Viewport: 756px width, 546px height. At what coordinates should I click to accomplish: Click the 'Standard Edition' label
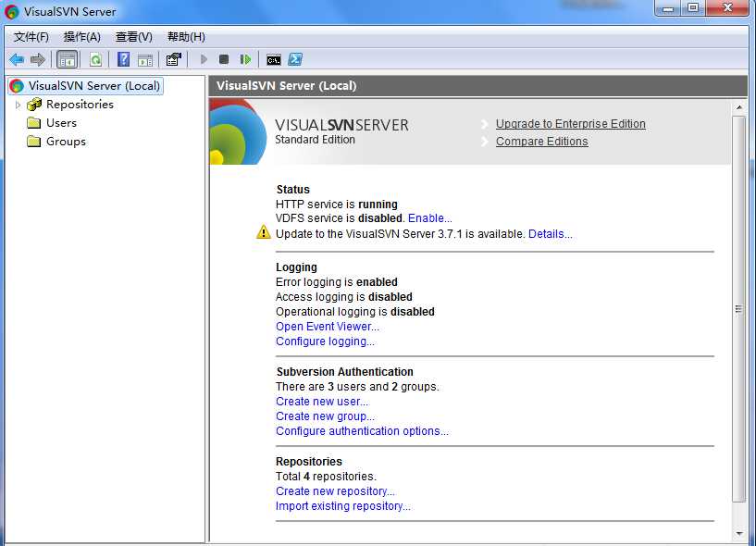[x=315, y=140]
